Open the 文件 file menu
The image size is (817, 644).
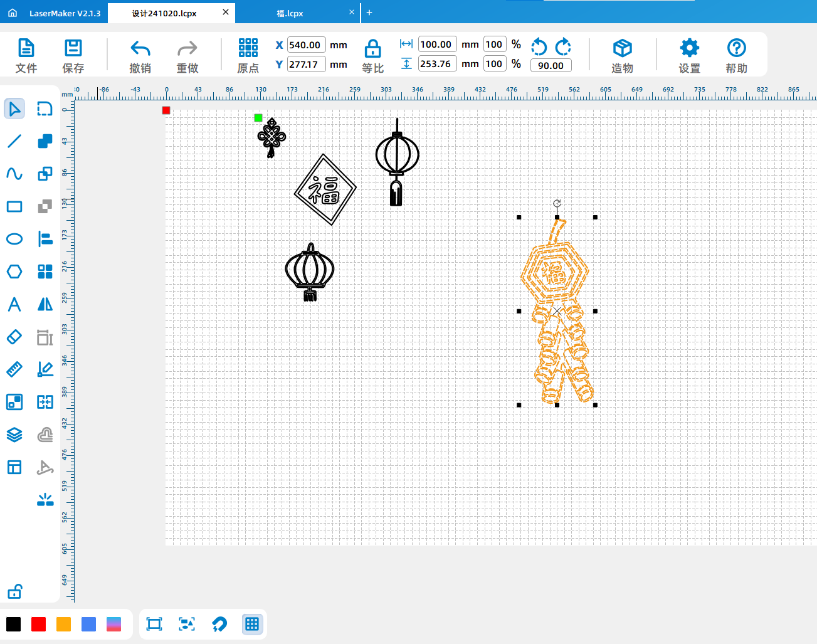point(26,55)
